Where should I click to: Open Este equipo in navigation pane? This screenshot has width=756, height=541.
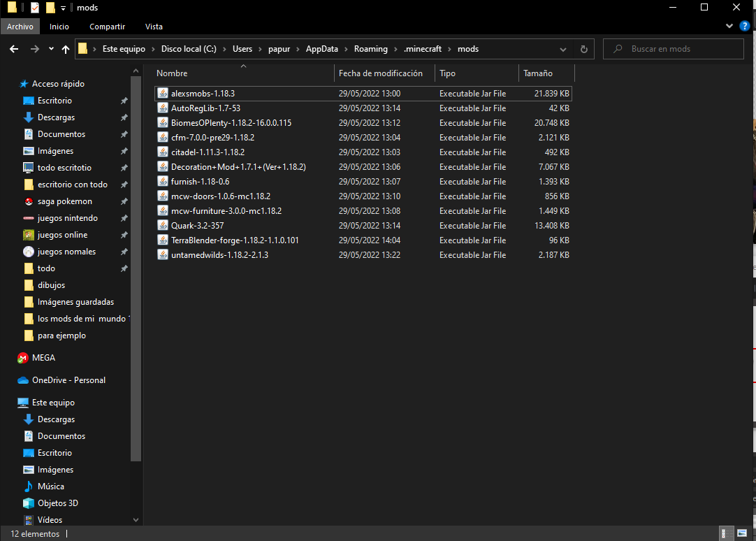tap(53, 403)
